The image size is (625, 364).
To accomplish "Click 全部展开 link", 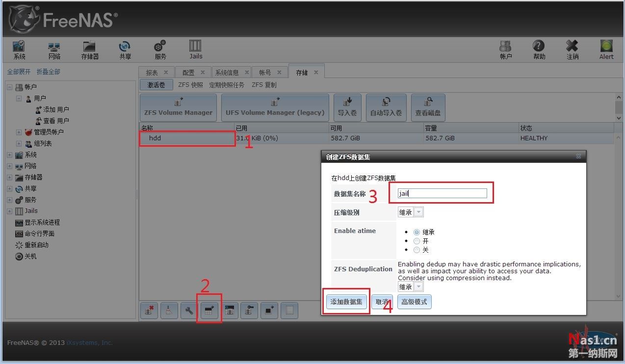I will coord(19,72).
